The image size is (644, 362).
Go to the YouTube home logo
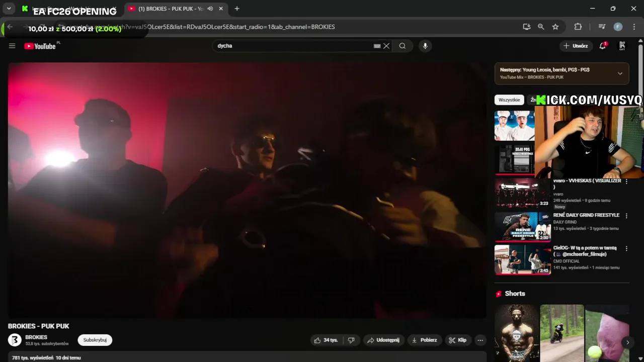40,46
